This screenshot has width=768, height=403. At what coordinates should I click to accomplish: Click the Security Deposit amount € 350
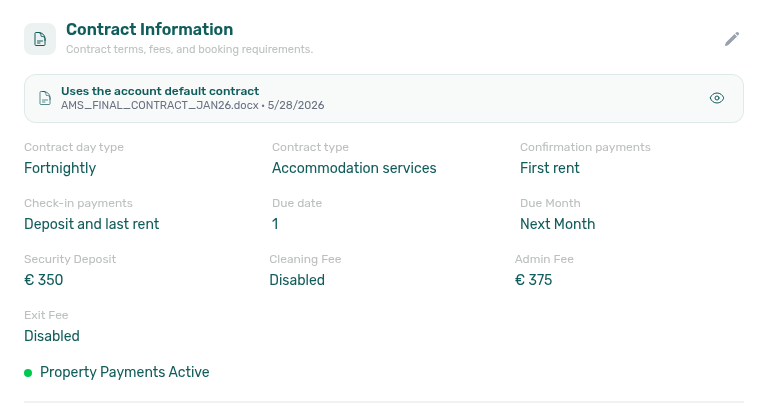pyautogui.click(x=44, y=280)
